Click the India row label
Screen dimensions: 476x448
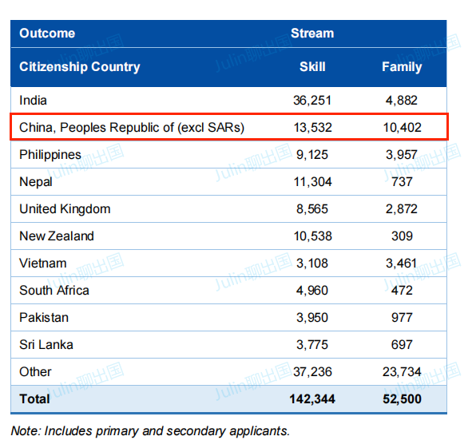tap(33, 101)
